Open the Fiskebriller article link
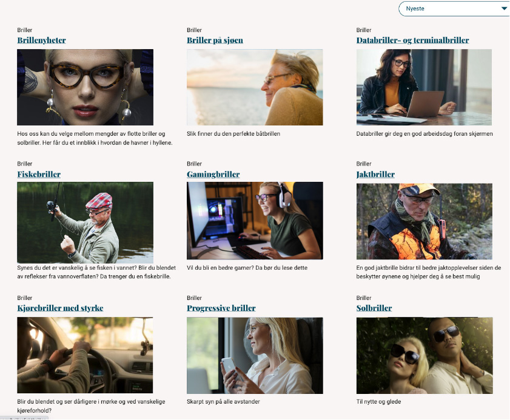The image size is (510, 420). point(39,174)
